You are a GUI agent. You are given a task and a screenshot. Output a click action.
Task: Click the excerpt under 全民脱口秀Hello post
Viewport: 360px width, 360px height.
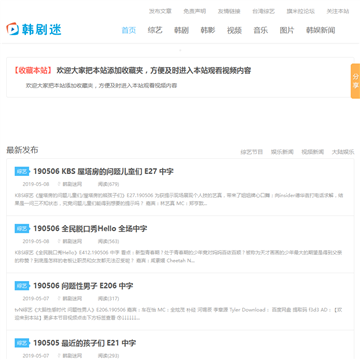point(179,256)
